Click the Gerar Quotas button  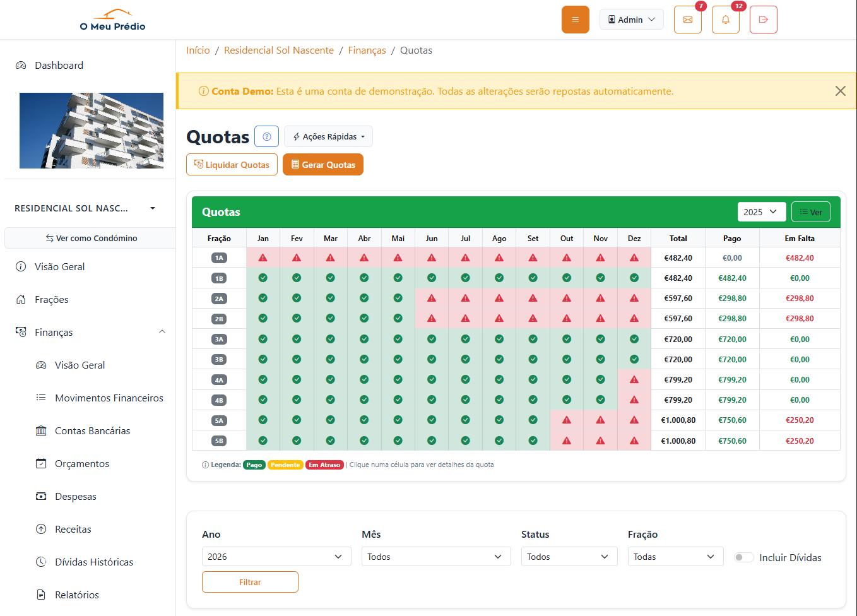coord(322,165)
